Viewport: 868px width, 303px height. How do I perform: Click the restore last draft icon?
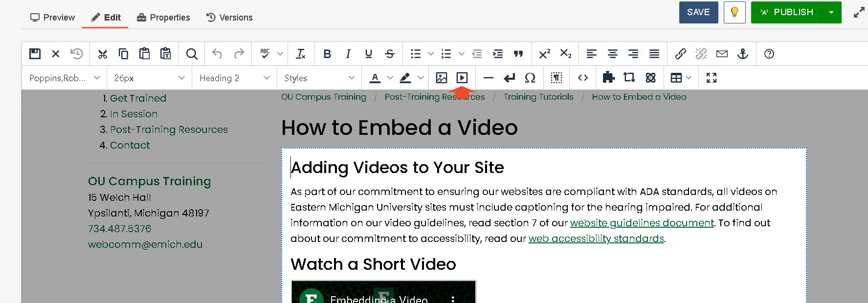(x=77, y=54)
